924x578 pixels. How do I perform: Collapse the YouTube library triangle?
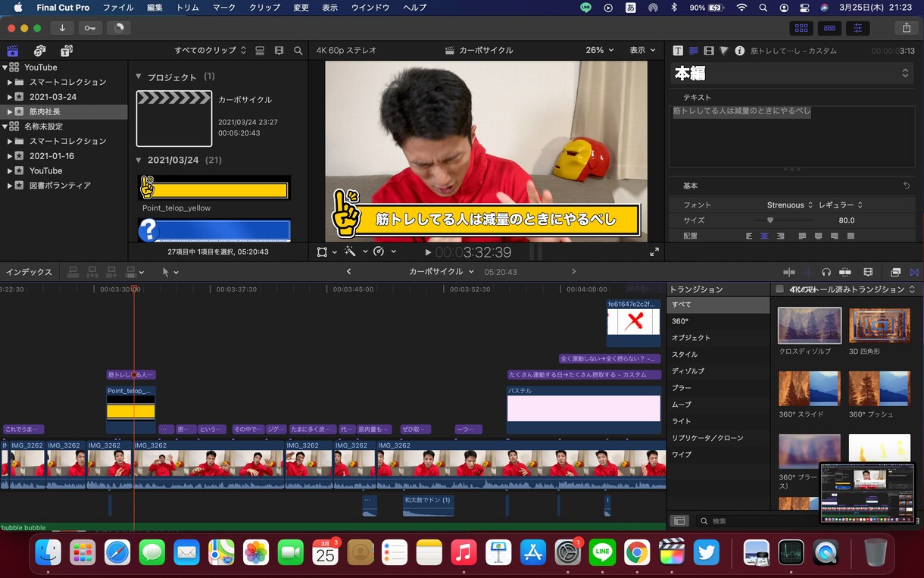(x=5, y=67)
